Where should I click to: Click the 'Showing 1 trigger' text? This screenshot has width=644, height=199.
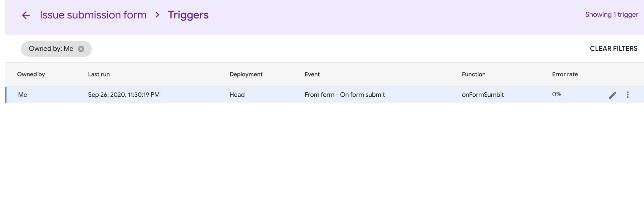pyautogui.click(x=611, y=15)
